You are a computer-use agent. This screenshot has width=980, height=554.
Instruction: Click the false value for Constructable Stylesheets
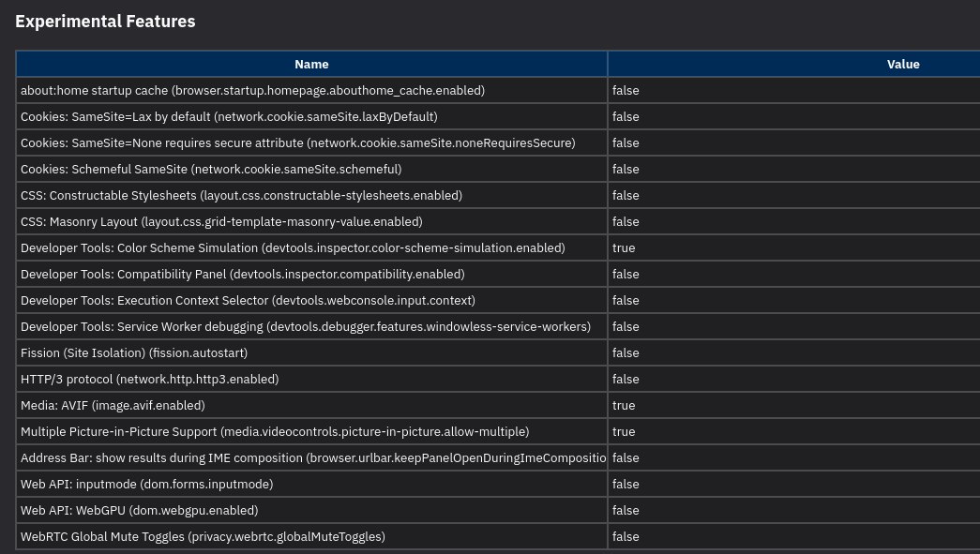coord(626,196)
